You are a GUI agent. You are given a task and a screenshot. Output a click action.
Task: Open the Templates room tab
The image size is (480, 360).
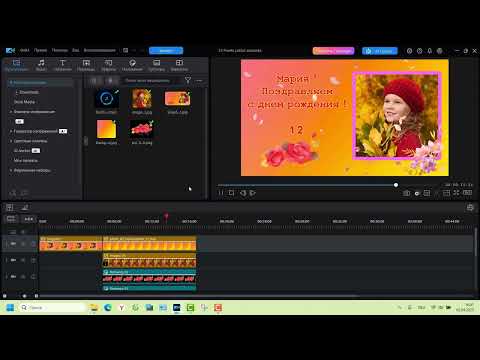[156, 65]
